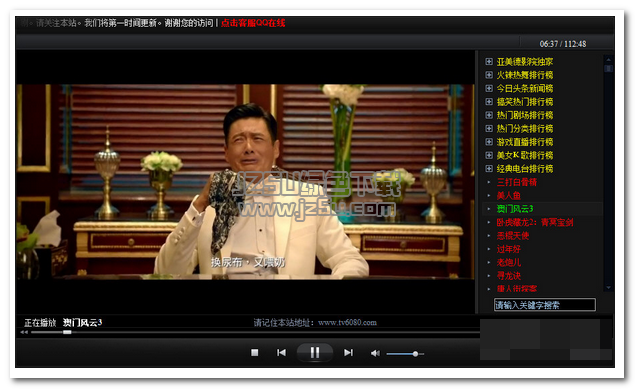Viewport: 635px width, 389px height.
Task: Pause the video with center button
Action: pos(315,353)
